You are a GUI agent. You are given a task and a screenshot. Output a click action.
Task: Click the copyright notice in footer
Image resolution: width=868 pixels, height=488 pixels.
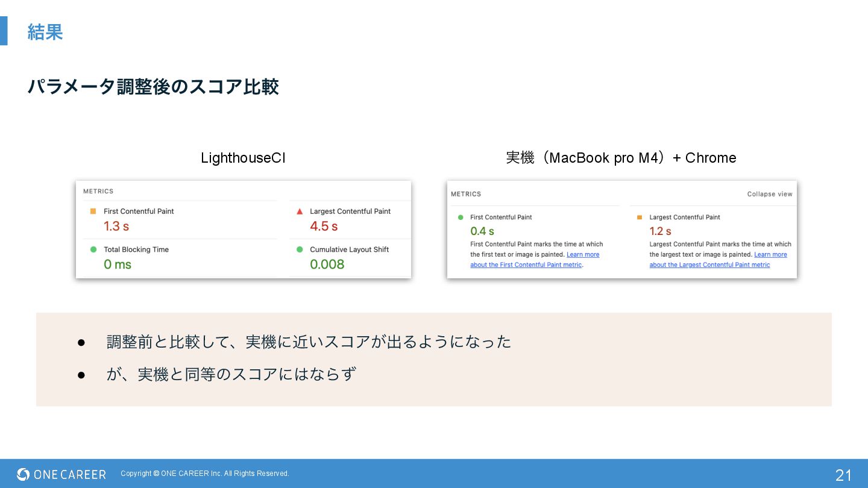tap(205, 474)
